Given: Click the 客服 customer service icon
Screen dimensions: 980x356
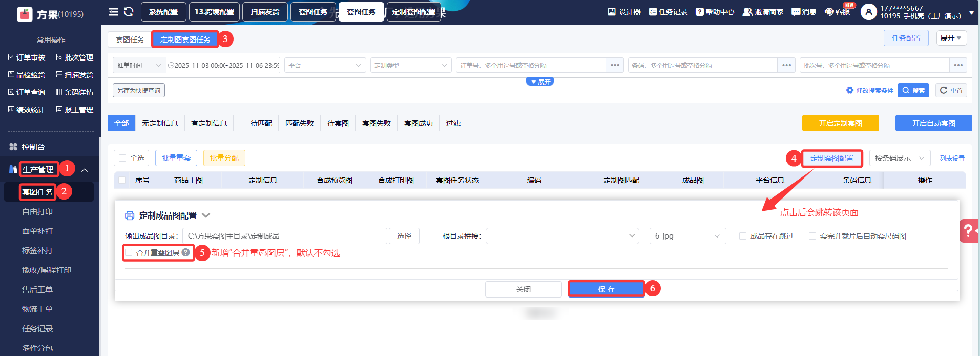Looking at the screenshot, I should click(x=829, y=12).
